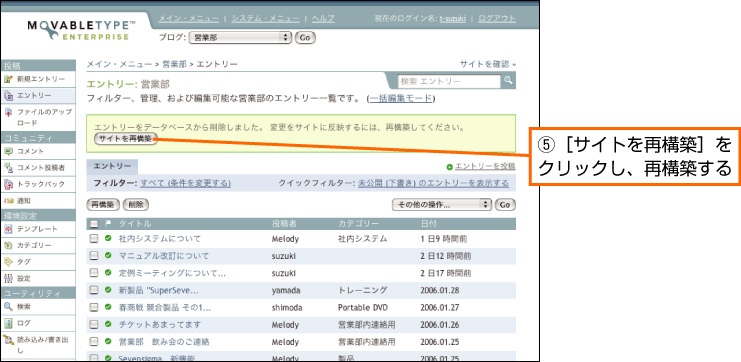
Task: Open 一括編集モード link
Action: tap(401, 98)
